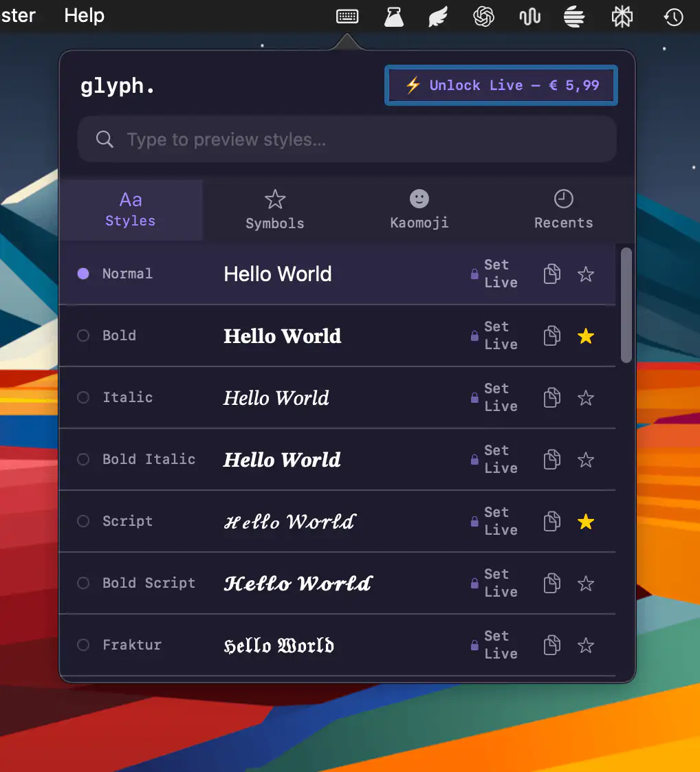
Task: Click the search magnifier icon
Action: pos(105,139)
